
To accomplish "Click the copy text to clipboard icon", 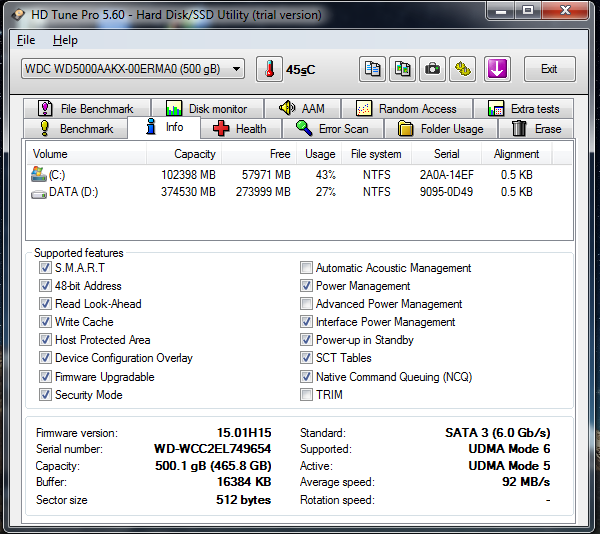I will 373,69.
